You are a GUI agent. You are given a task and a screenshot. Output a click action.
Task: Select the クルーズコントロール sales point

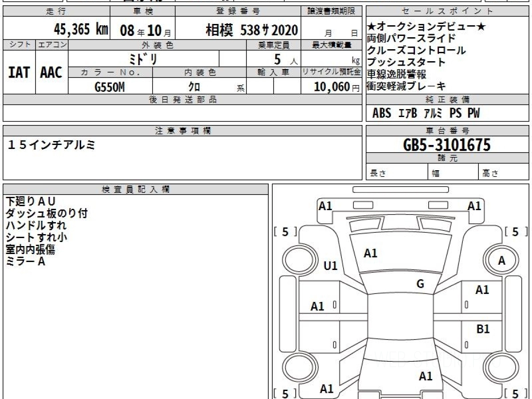pyautogui.click(x=416, y=50)
